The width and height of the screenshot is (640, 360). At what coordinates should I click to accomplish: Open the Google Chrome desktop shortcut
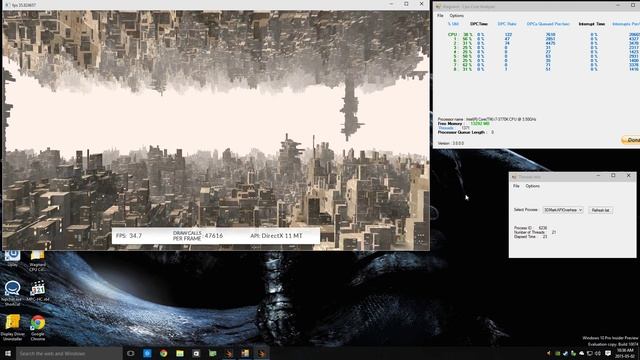click(x=38, y=327)
